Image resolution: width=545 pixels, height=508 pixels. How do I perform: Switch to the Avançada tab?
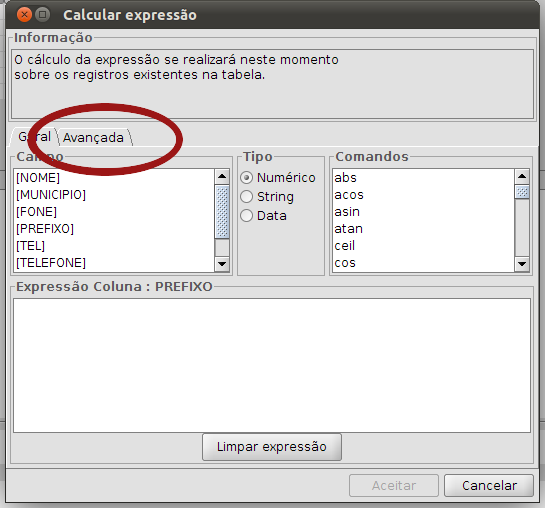click(x=93, y=137)
